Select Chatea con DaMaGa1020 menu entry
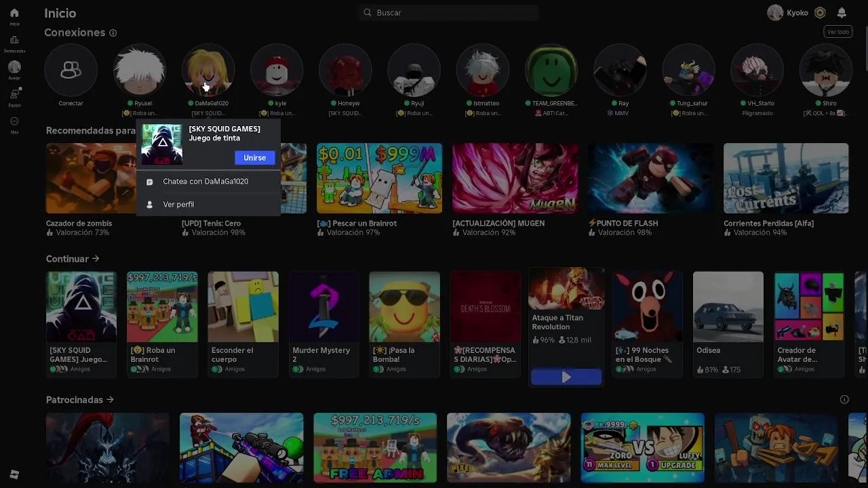The image size is (868, 488). coord(208,182)
